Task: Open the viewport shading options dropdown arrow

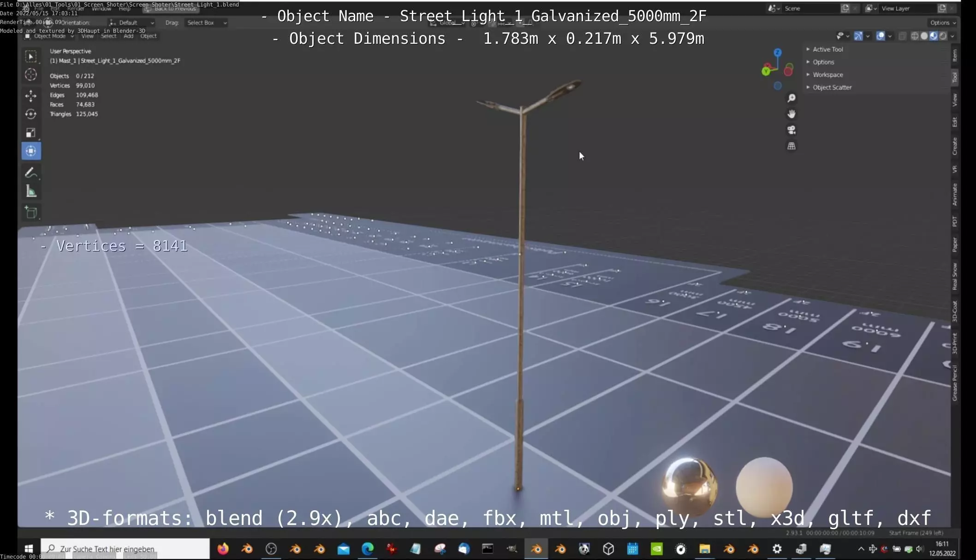Action: [x=953, y=36]
